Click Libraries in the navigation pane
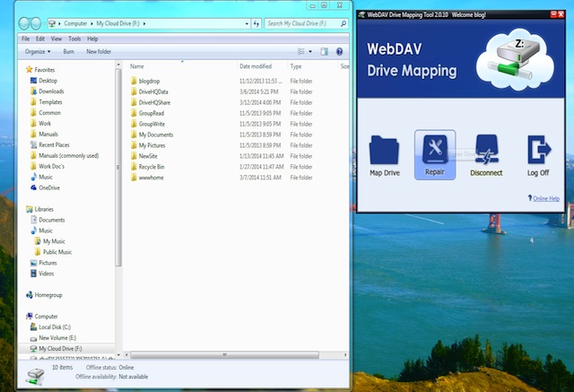This screenshot has height=392, width=574. coord(44,209)
